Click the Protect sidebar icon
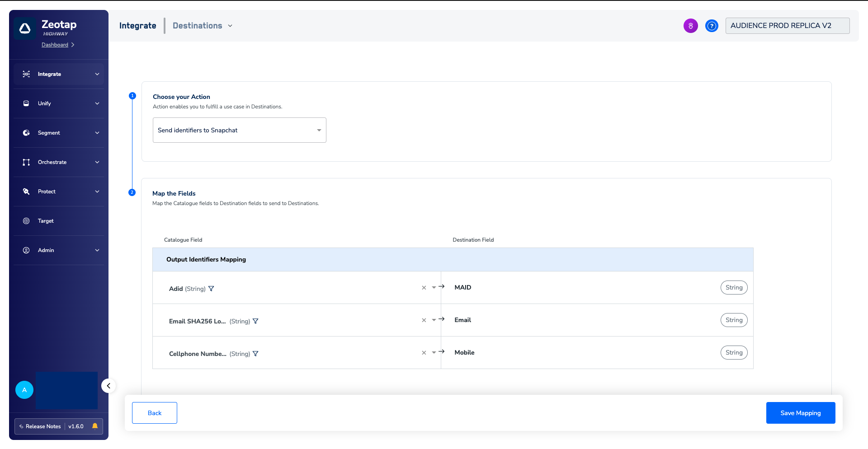 coord(26,192)
